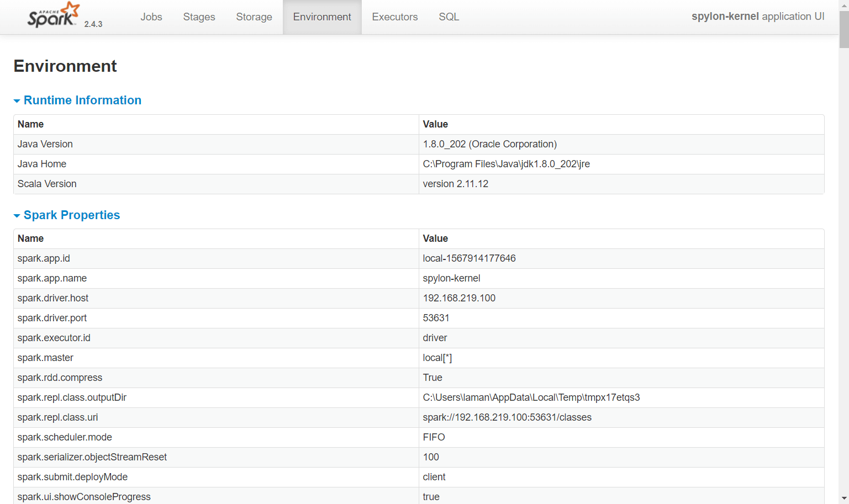This screenshot has height=504, width=849.
Task: Open the SQL tab
Action: 449,17
